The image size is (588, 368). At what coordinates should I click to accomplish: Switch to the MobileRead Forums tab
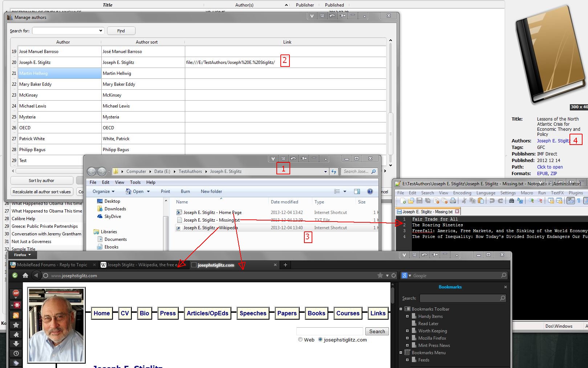(x=53, y=265)
